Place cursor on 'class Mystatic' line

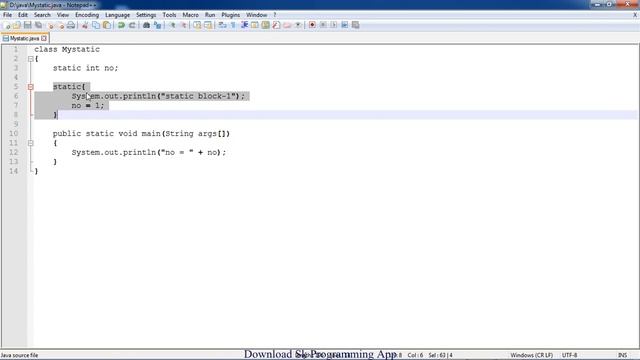[67, 49]
